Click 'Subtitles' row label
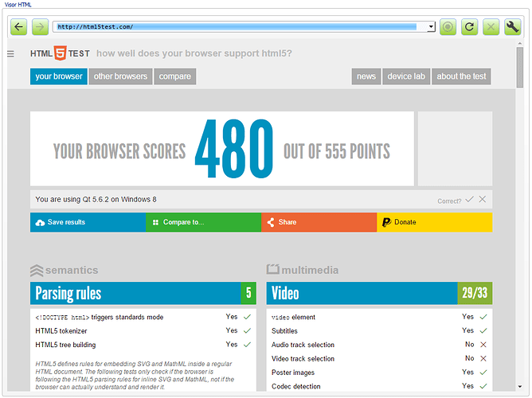 click(x=284, y=331)
